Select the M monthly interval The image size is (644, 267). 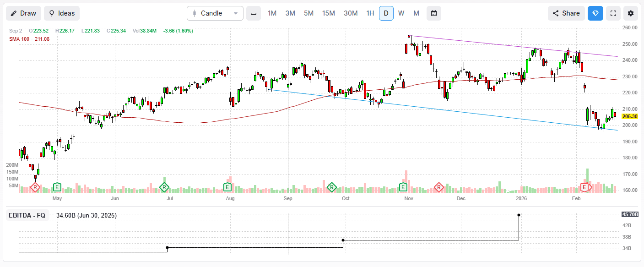click(416, 13)
